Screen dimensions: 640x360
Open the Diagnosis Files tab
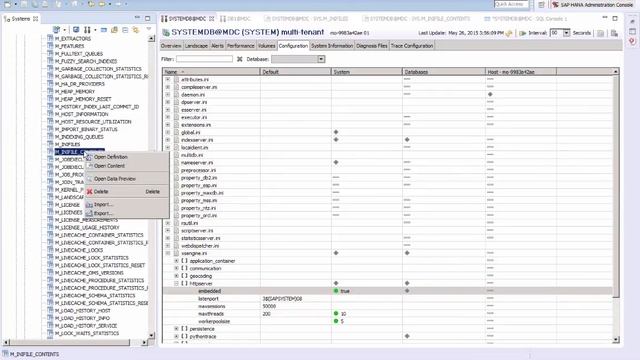pos(372,46)
